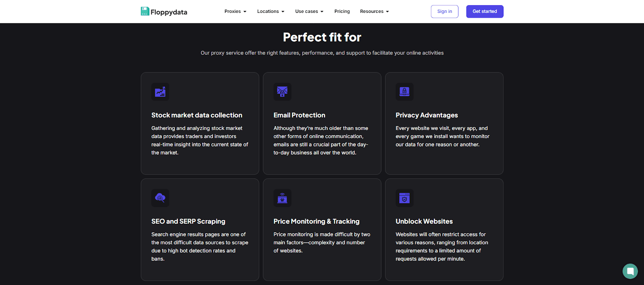Click the 'Perfect fit for' section title
The image size is (644, 285).
tap(322, 37)
